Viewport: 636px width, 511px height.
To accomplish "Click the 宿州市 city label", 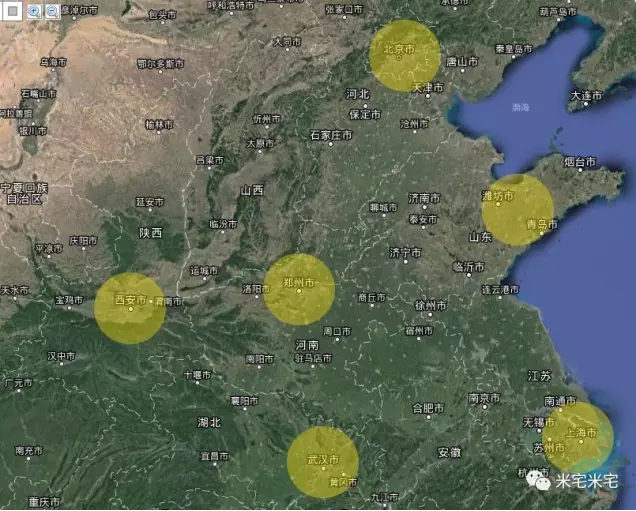I will 419,331.
